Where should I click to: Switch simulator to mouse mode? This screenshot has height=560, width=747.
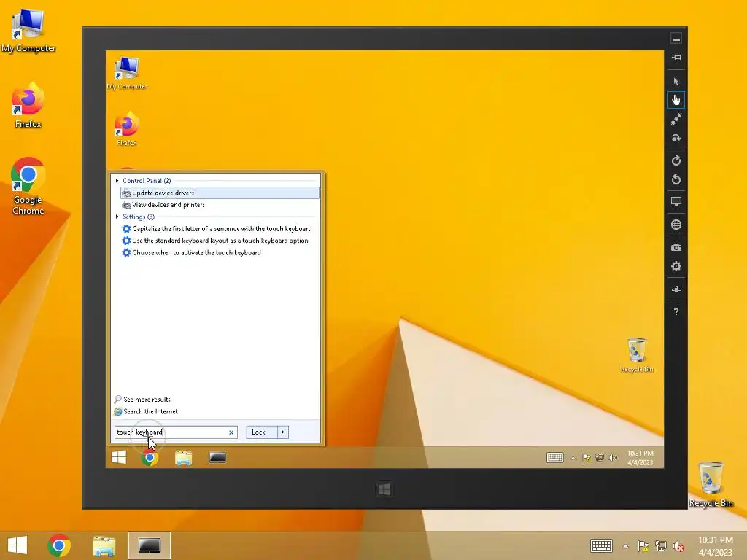(x=676, y=82)
